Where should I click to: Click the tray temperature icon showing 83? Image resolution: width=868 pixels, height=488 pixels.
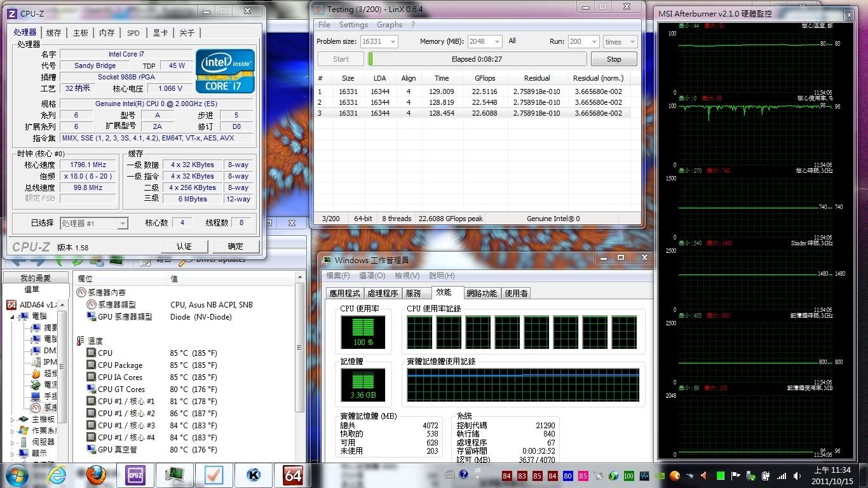coord(522,476)
